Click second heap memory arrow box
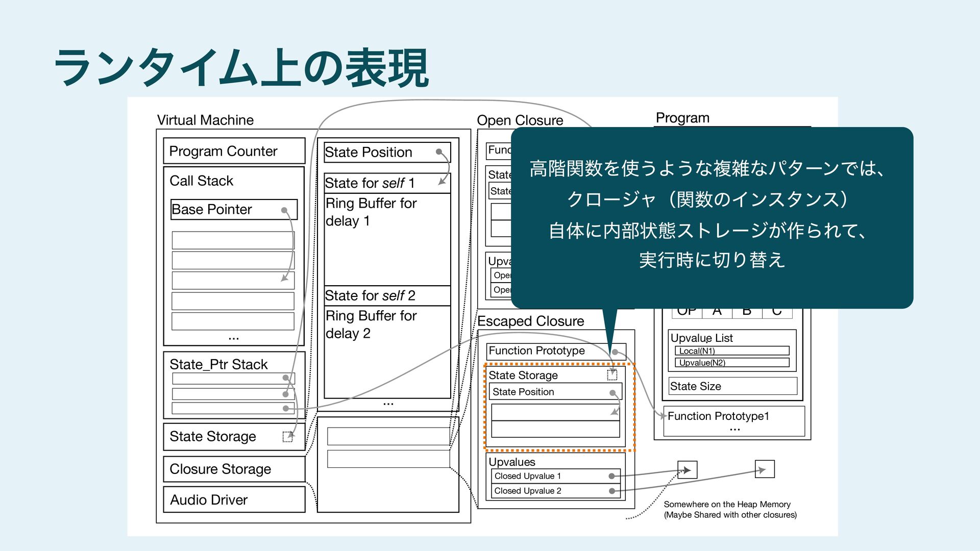Image resolution: width=980 pixels, height=551 pixels. 764,469
